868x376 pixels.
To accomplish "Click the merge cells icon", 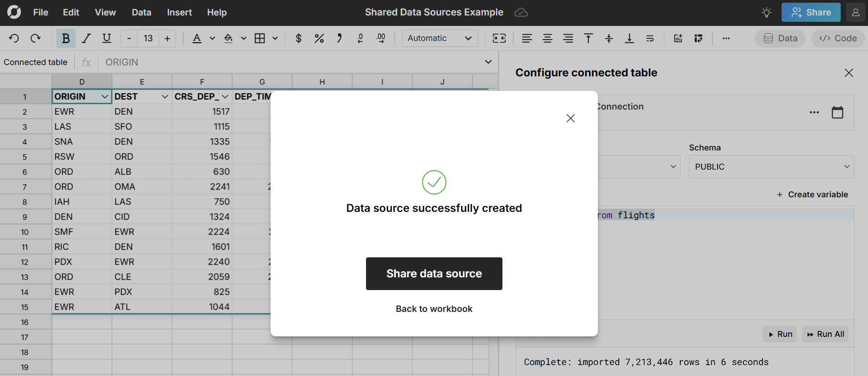I will 499,38.
